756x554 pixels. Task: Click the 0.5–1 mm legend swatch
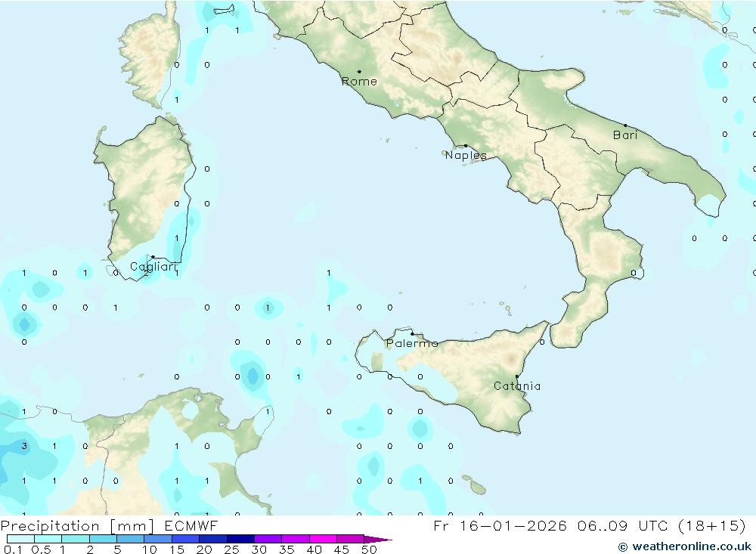click(48, 539)
